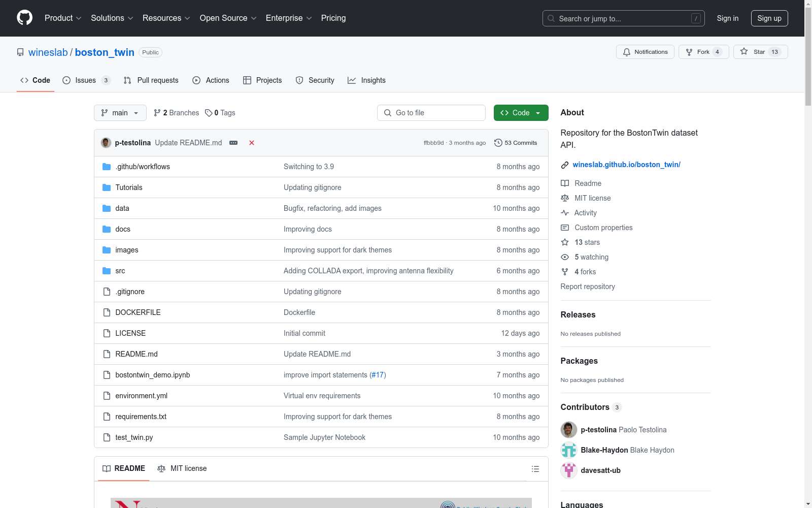
Task: Open bostontwin_demo.ipynb
Action: [153, 375]
